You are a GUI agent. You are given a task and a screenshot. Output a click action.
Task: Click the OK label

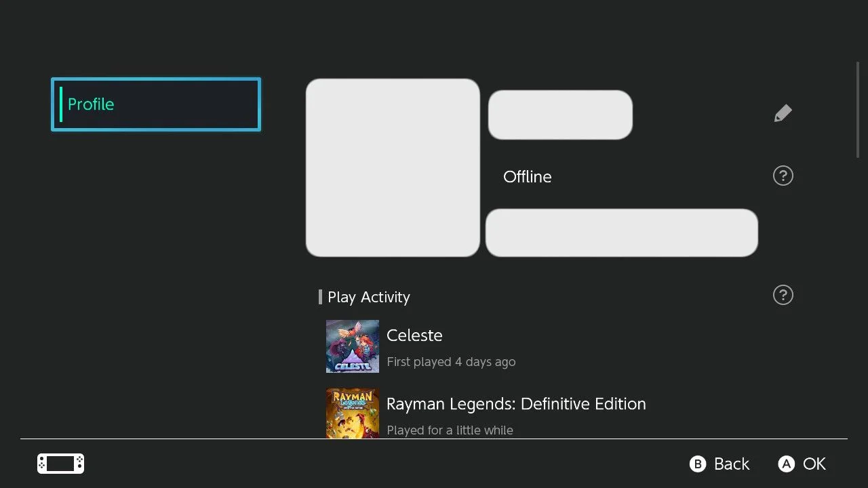(x=814, y=464)
